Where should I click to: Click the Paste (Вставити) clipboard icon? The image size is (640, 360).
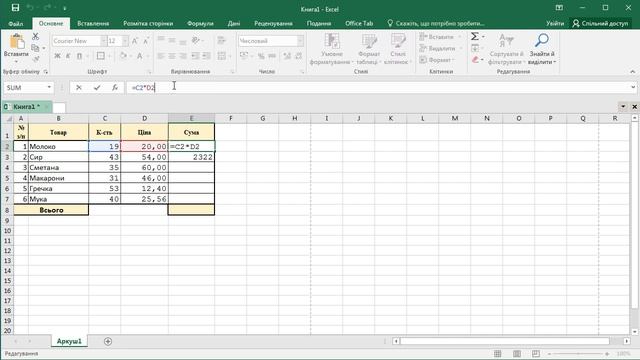tap(16, 41)
